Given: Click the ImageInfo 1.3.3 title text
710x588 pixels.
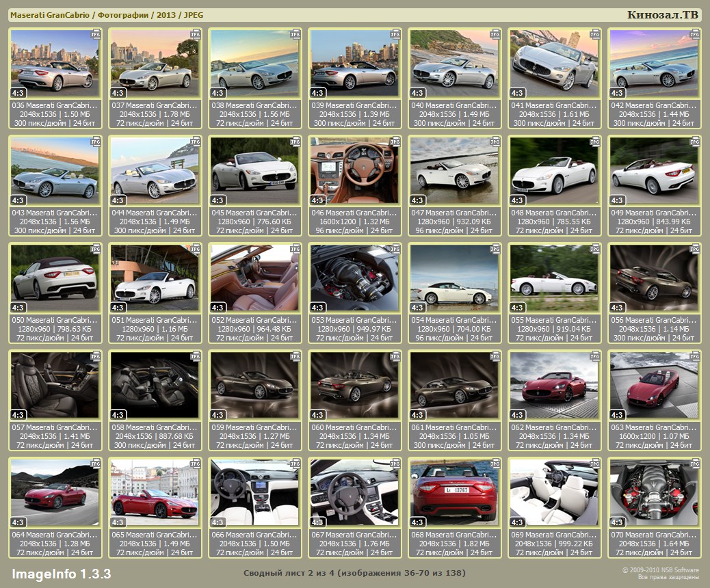Looking at the screenshot, I should click(x=61, y=573).
